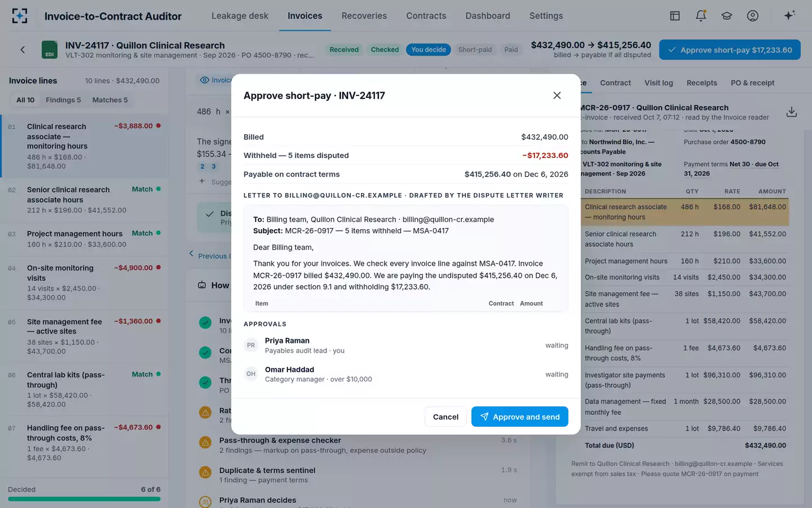This screenshot has height=508, width=812.
Task: Open the PO & receipt document tab
Action: tap(752, 83)
